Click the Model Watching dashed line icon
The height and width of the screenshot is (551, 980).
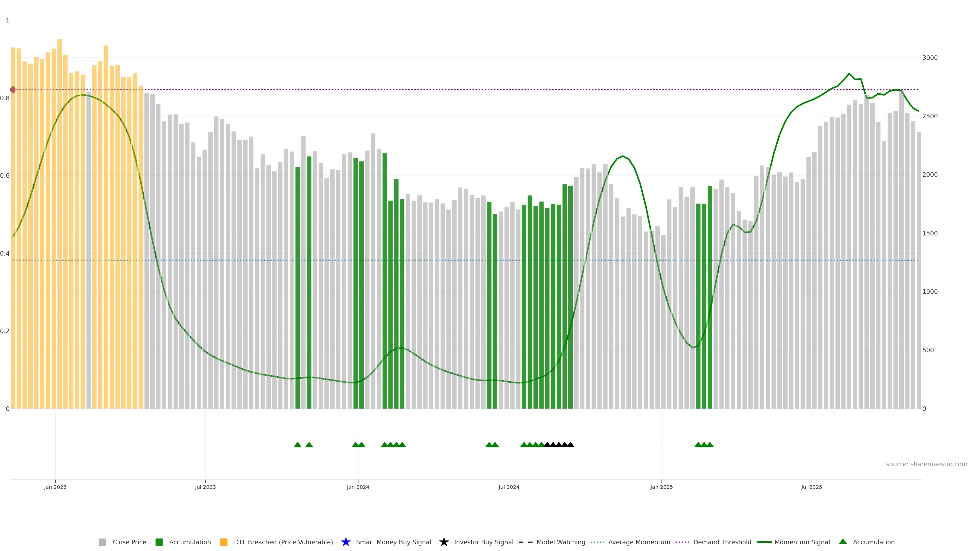pos(525,542)
